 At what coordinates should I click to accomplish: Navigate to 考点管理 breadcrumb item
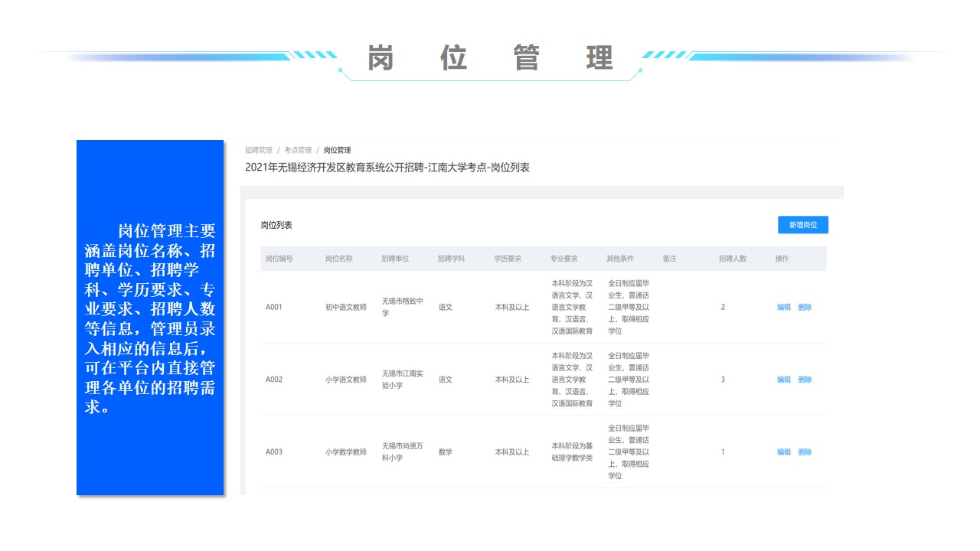[298, 150]
